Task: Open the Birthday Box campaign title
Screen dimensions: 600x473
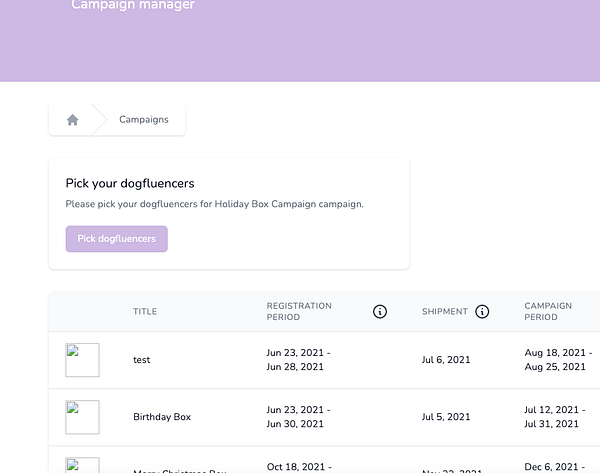Action: pyautogui.click(x=162, y=417)
